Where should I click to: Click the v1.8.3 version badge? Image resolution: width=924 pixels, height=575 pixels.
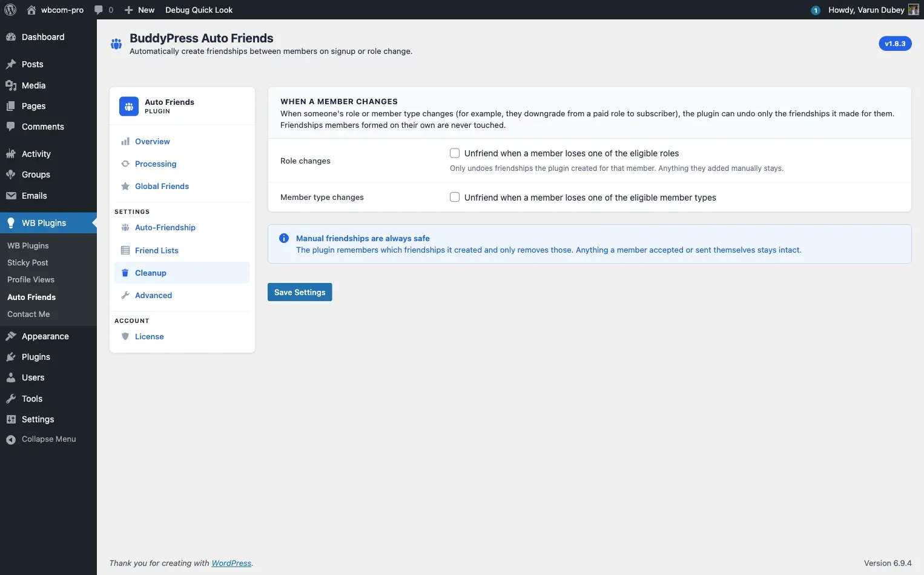point(895,44)
